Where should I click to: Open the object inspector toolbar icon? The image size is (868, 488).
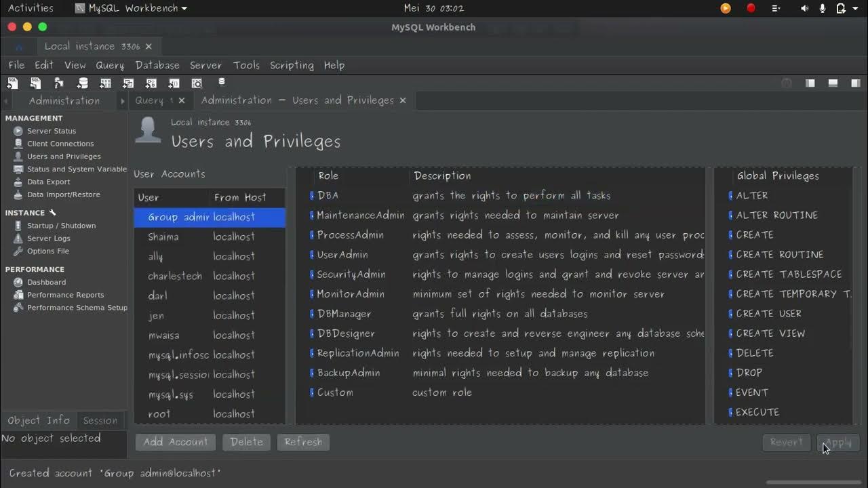58,83
